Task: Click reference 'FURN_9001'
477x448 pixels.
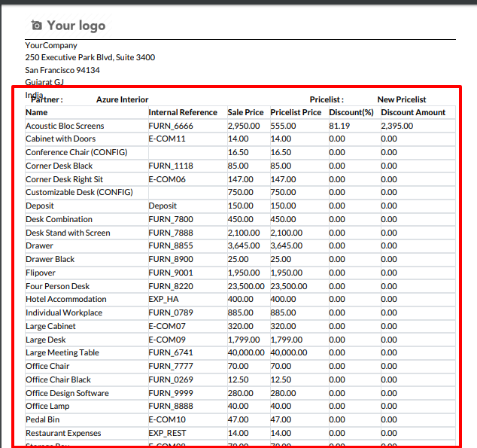Action: [x=171, y=273]
